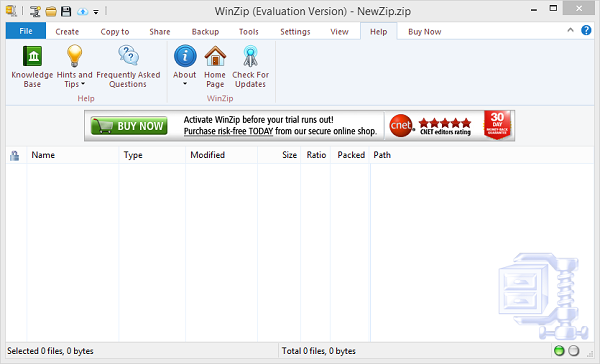Switch to the Share tab
This screenshot has width=600, height=364.
click(160, 32)
